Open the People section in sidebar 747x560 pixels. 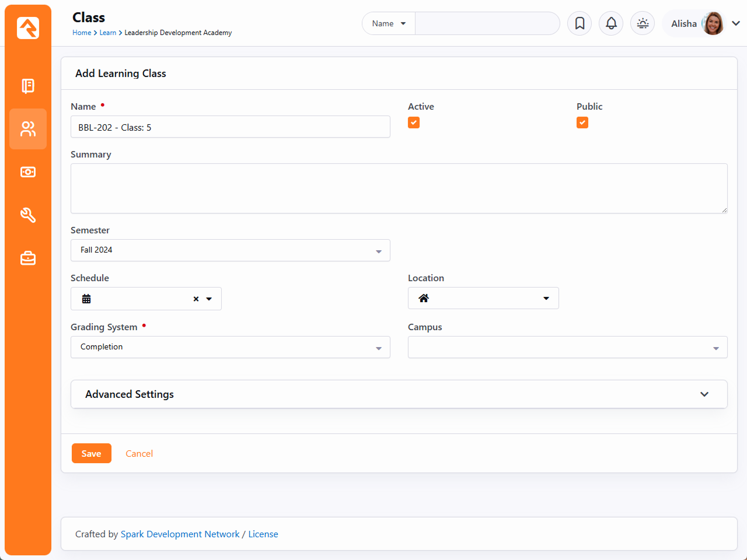[28, 129]
